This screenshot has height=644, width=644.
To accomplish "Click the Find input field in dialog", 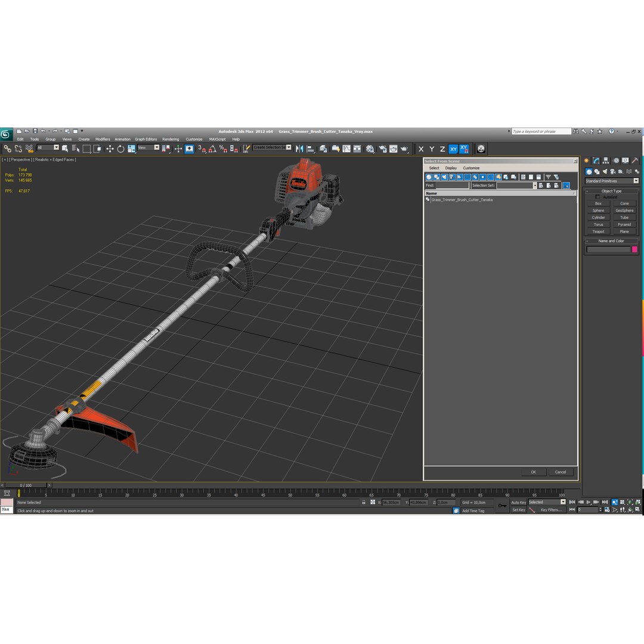I will [452, 185].
